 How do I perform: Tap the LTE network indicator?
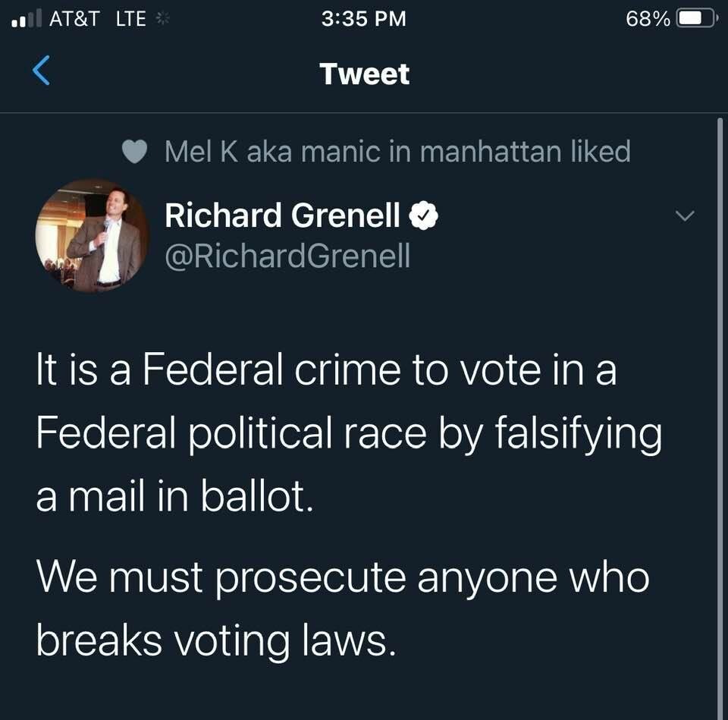click(130, 19)
